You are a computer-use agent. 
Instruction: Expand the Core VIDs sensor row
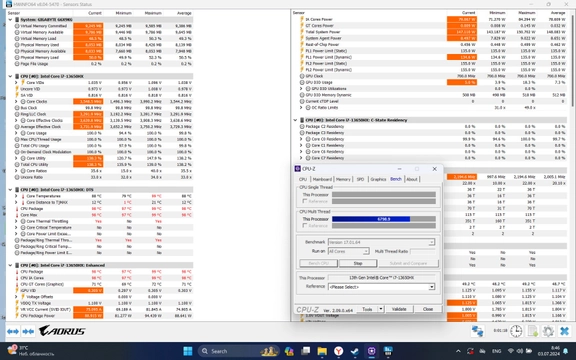[x=16, y=83]
